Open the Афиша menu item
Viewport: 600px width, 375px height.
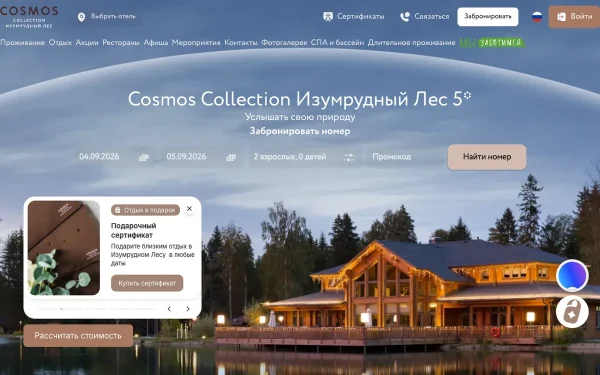pyautogui.click(x=156, y=42)
